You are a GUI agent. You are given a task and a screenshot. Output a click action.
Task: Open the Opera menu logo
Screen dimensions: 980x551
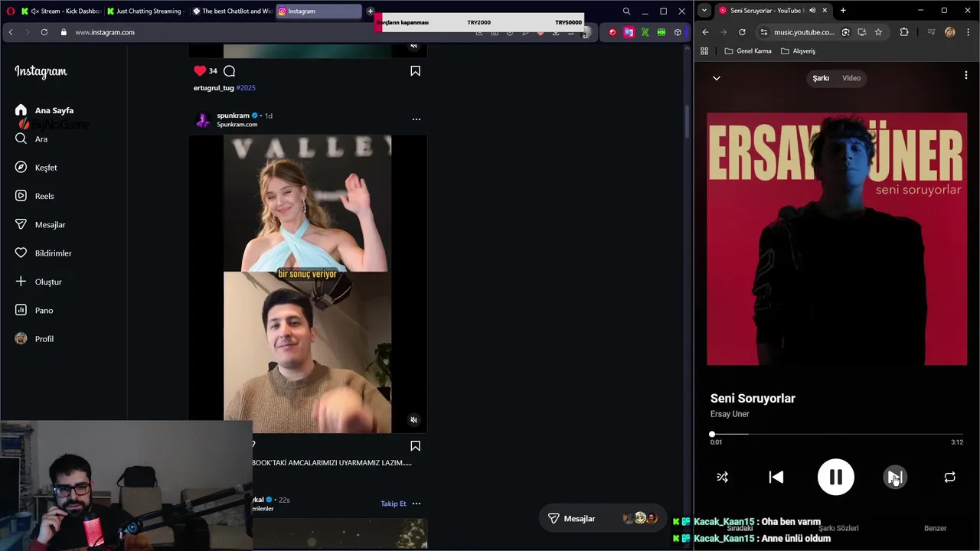pyautogui.click(x=10, y=11)
